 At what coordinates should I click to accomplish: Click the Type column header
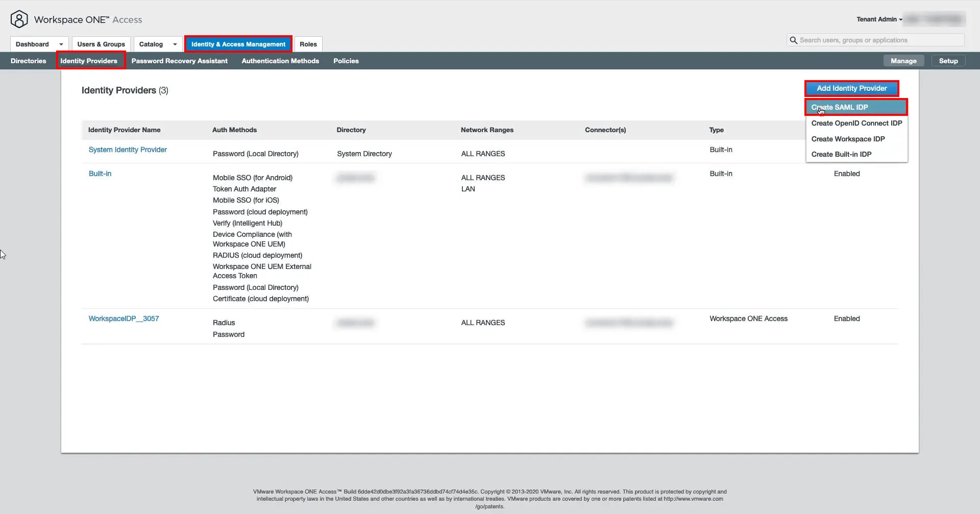[716, 130]
